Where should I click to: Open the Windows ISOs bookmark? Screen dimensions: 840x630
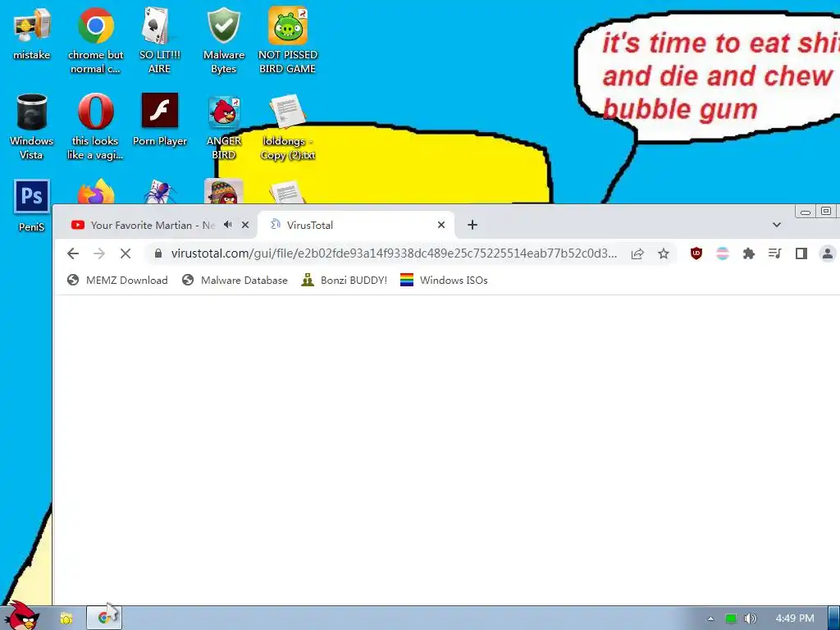pyautogui.click(x=444, y=281)
